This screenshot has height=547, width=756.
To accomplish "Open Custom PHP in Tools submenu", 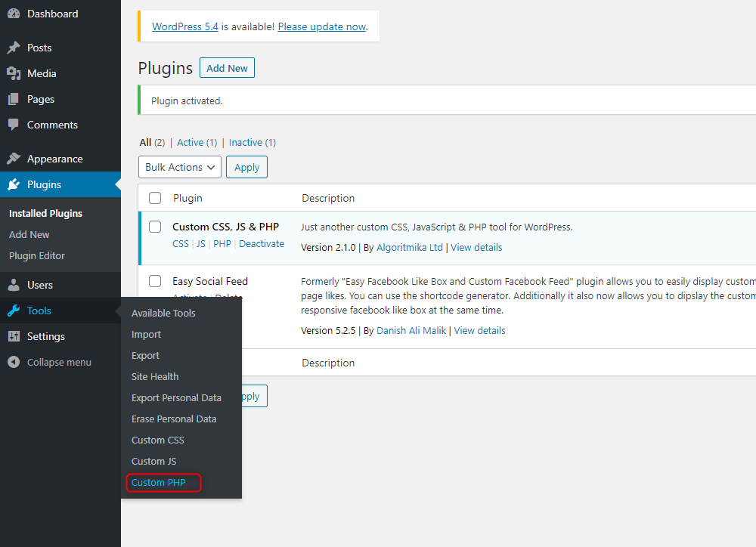I will pos(159,483).
